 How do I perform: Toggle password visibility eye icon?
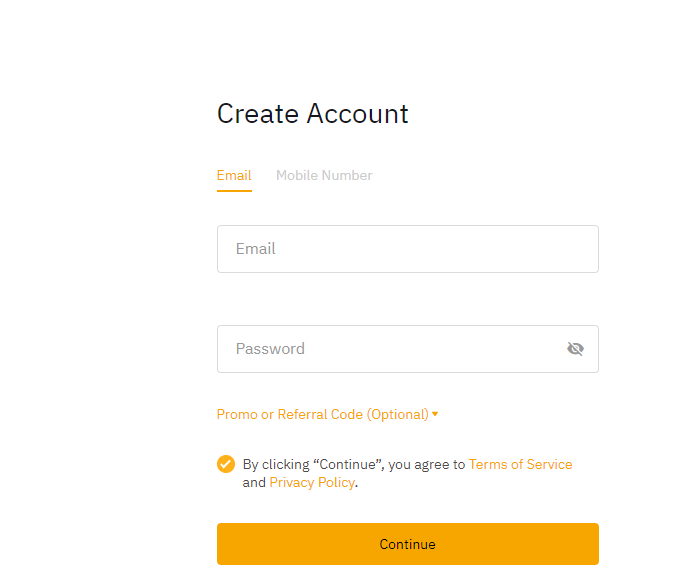tap(575, 348)
